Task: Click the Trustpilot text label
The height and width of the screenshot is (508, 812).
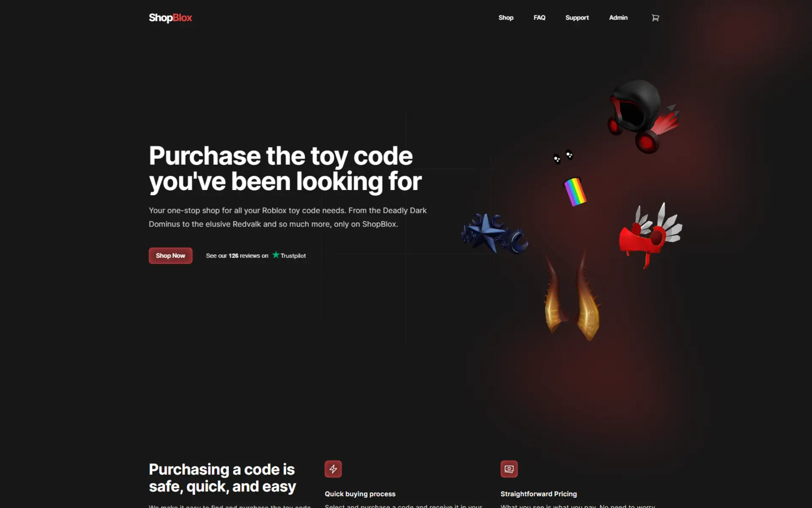Action: pos(293,256)
